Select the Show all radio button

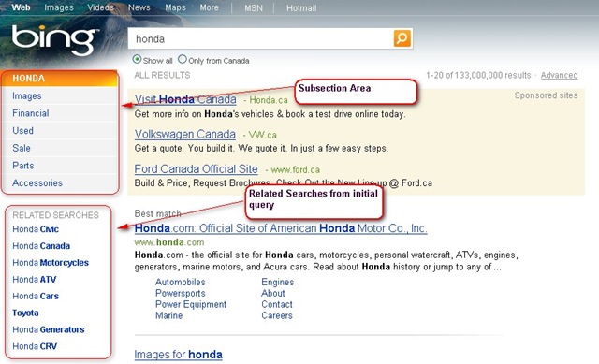point(137,59)
